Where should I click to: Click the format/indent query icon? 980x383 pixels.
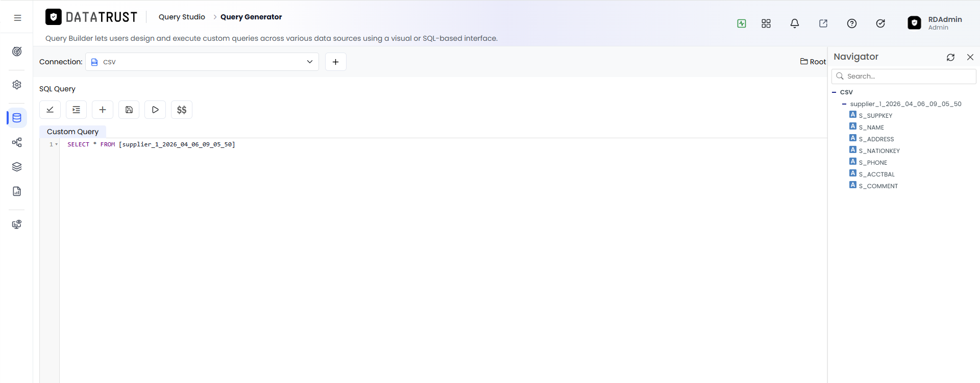[x=76, y=110]
